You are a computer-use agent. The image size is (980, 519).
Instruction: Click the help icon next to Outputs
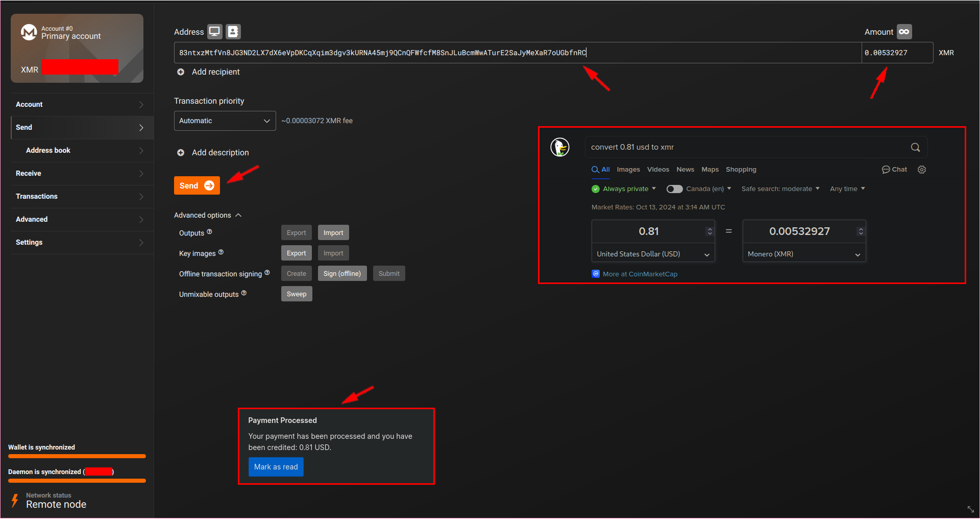point(209,232)
